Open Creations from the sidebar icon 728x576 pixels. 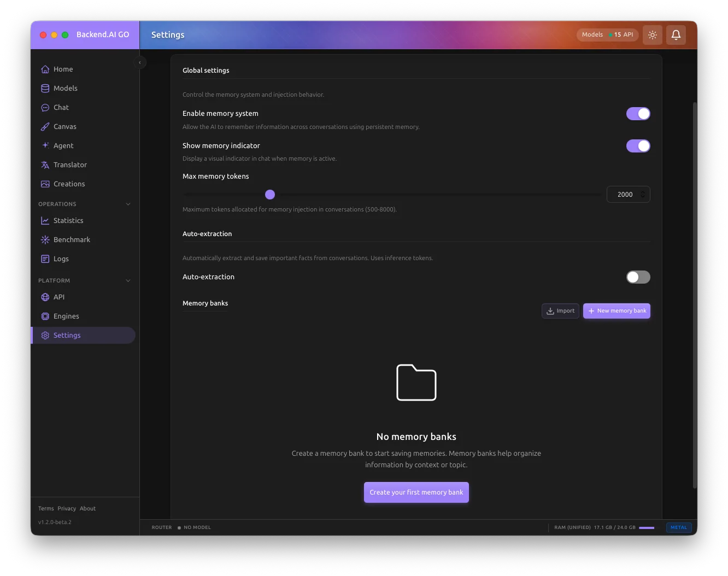[45, 184]
